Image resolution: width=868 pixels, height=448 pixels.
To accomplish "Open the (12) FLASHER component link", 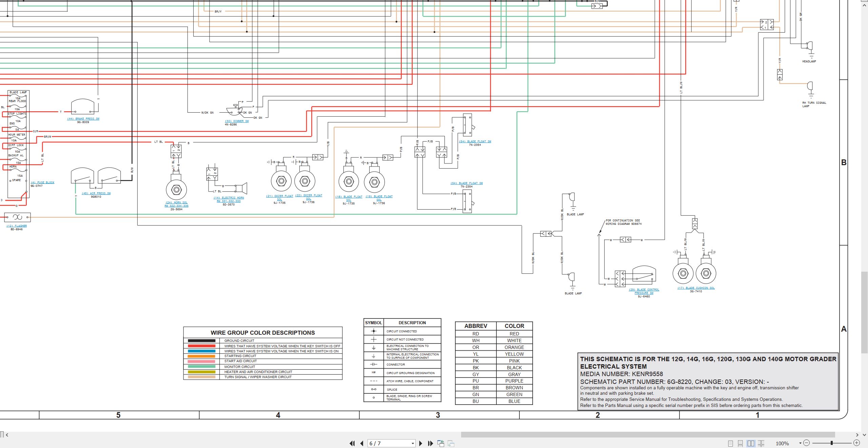I will tap(17, 226).
